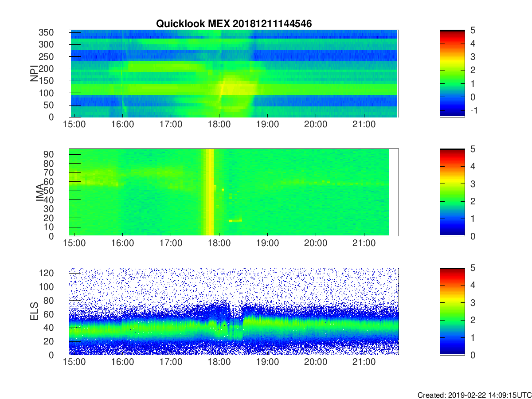Select the Created 2019-02-22 14:09:15UTC timestamp
The height and width of the screenshot is (399, 532).
pos(474,395)
